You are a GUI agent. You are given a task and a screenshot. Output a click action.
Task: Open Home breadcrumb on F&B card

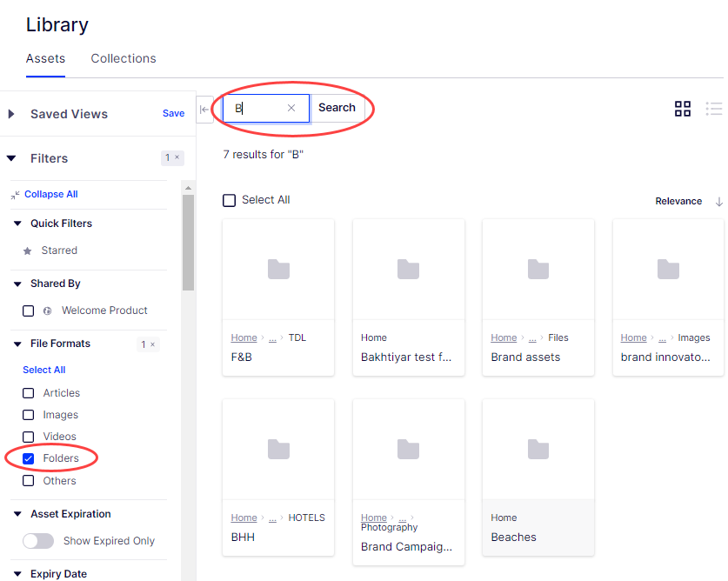pyautogui.click(x=244, y=337)
